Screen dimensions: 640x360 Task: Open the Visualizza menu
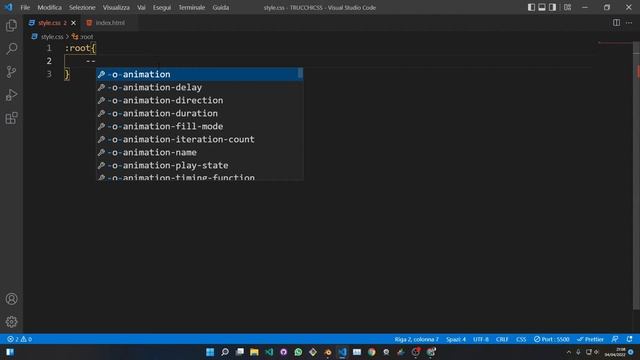click(x=116, y=7)
